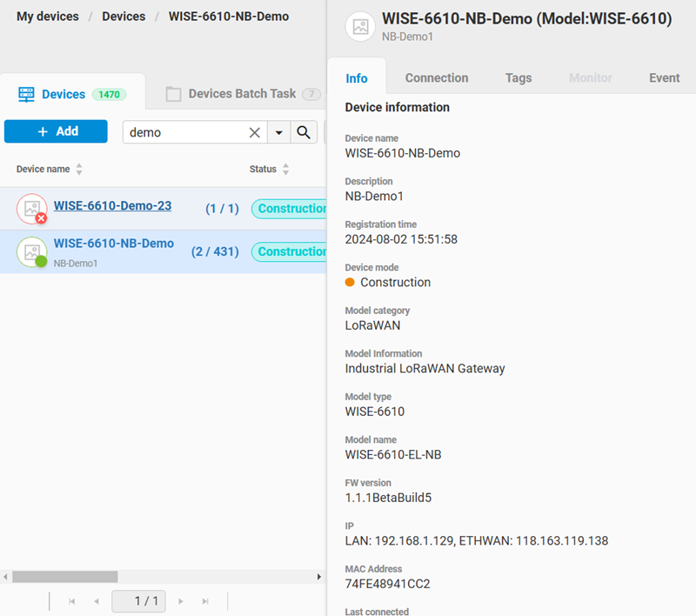Open the search options dropdown arrow
Image resolution: width=696 pixels, height=616 pixels.
coord(278,132)
